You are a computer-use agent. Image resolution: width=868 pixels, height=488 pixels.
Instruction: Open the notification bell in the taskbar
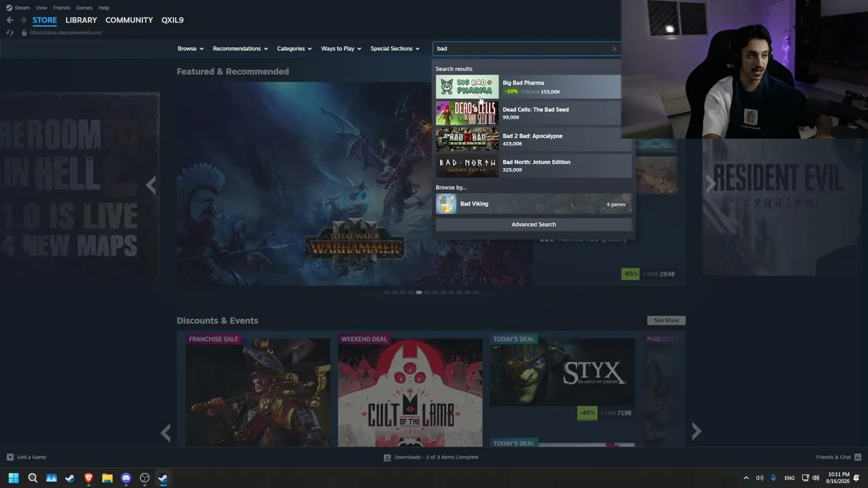856,478
